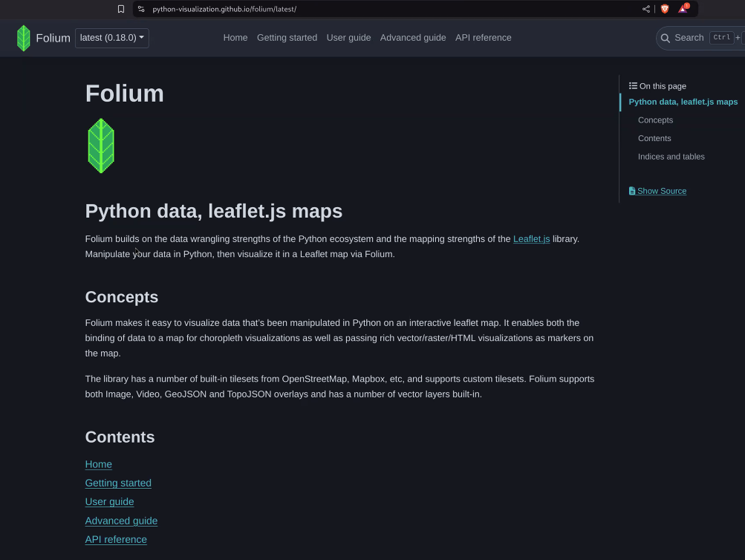This screenshot has width=745, height=560.
Task: Jump to Indices and tables in sidebar
Action: [x=671, y=157]
